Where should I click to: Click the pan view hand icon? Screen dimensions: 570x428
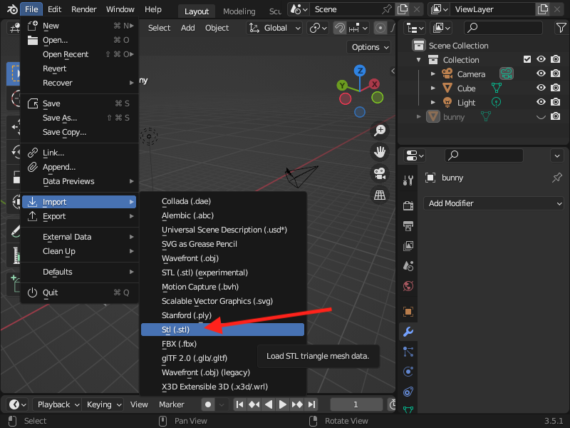click(x=380, y=152)
